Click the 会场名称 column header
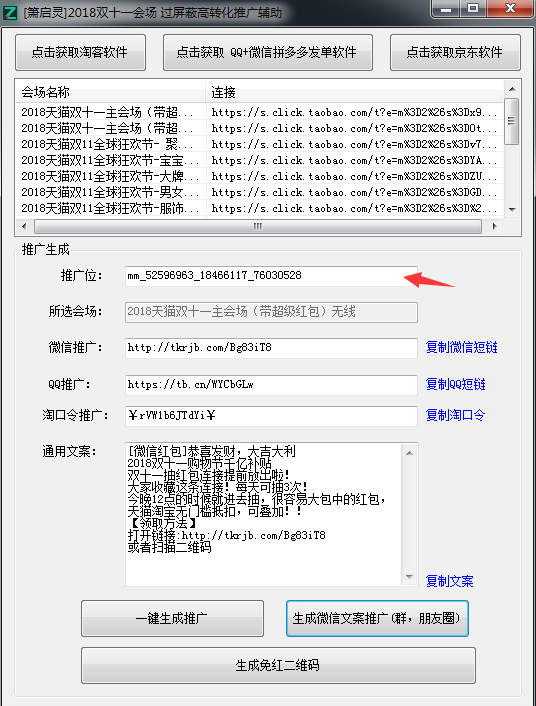 pos(111,92)
